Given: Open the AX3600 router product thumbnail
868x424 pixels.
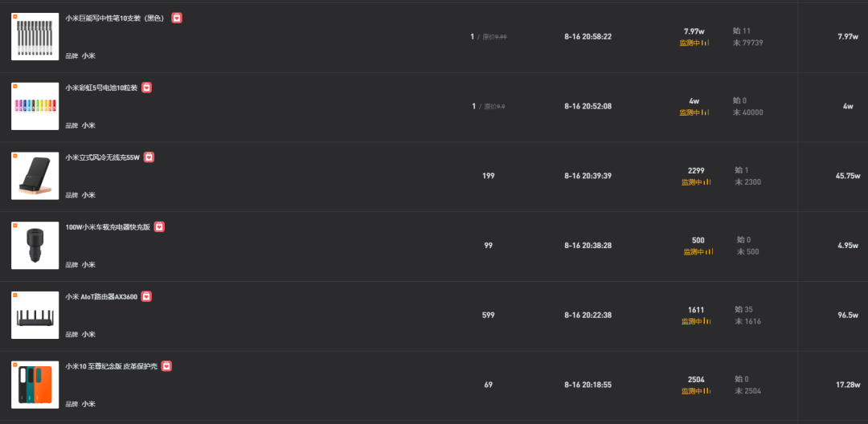Looking at the screenshot, I should click(x=35, y=315).
